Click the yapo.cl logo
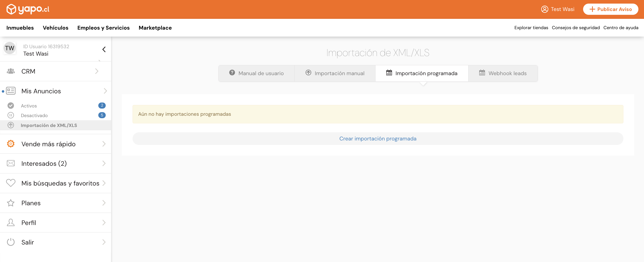 tap(28, 9)
